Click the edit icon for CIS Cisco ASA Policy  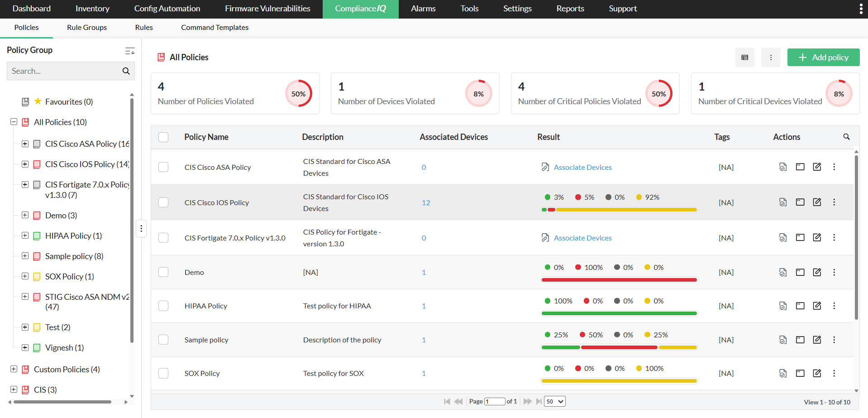(x=817, y=167)
